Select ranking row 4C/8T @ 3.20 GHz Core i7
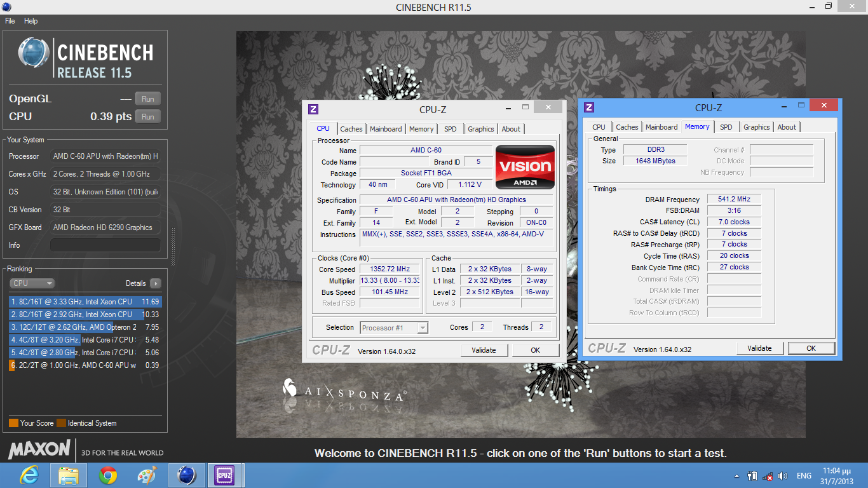 tap(85, 340)
